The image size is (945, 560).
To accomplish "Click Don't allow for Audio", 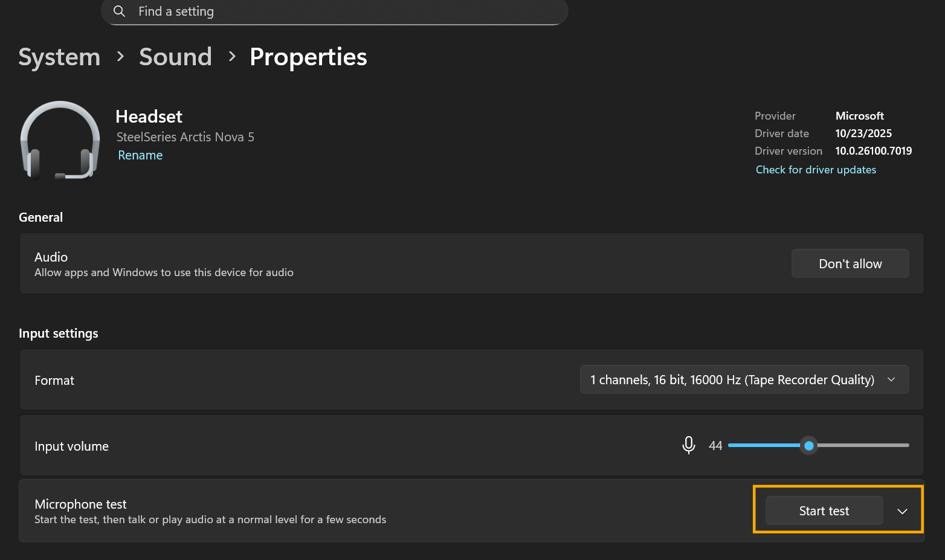I will point(850,263).
